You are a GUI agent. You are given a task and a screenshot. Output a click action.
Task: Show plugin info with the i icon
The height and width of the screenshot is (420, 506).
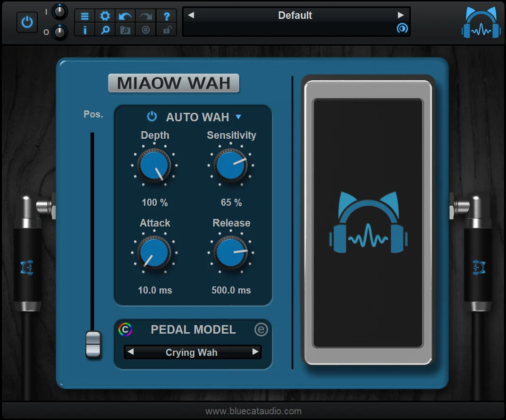(84, 29)
